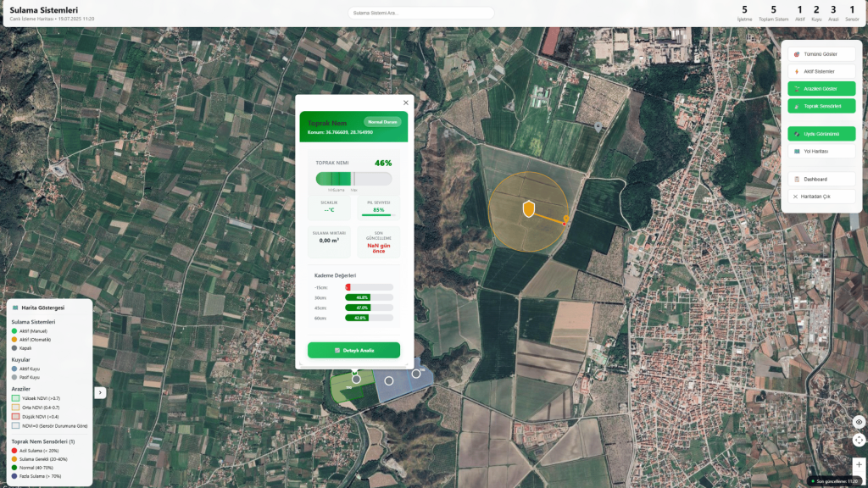868x488 pixels.
Task: Click the eye visibility icon on map
Action: click(859, 422)
